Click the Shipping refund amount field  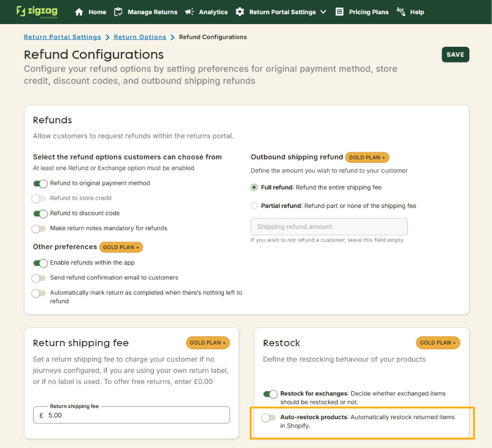click(x=329, y=227)
